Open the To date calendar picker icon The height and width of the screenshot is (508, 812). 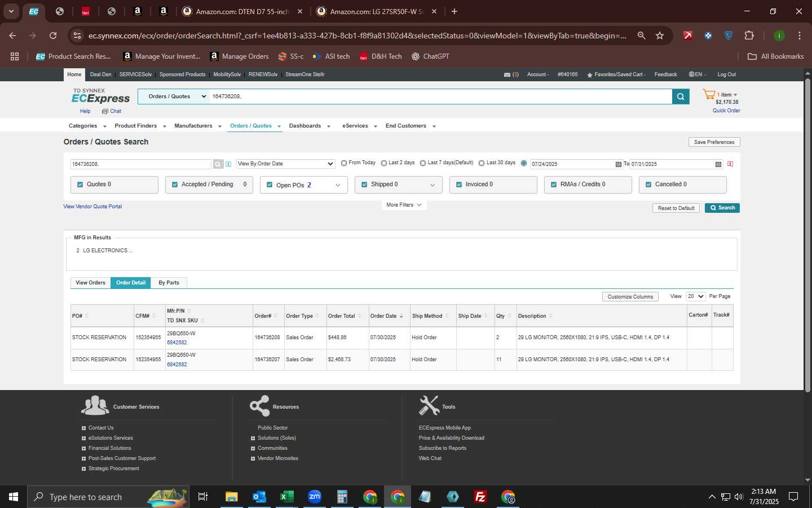[718, 164]
